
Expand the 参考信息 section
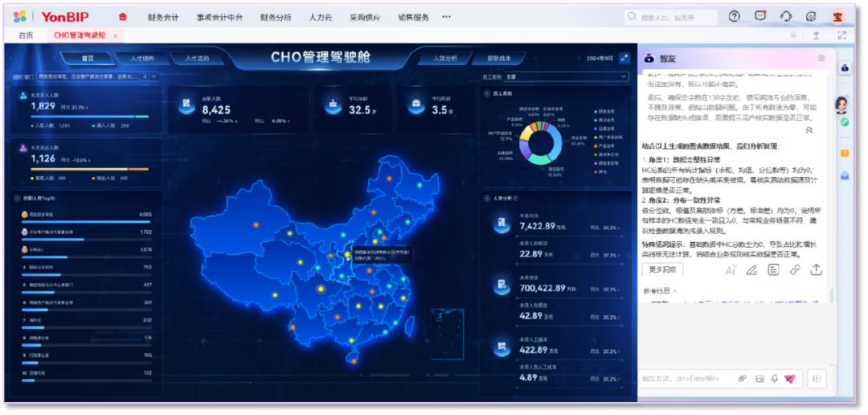pos(661,290)
